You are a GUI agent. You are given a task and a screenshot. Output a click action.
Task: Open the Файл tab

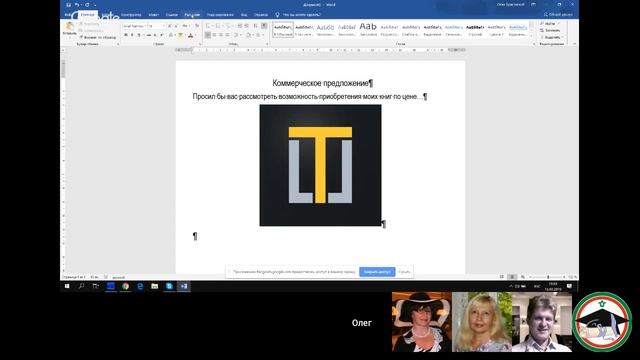tap(68, 15)
